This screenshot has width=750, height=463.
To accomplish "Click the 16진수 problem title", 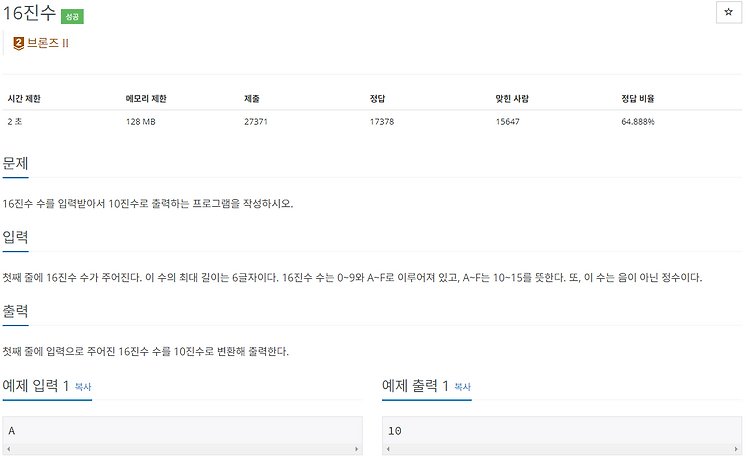I will 29,13.
